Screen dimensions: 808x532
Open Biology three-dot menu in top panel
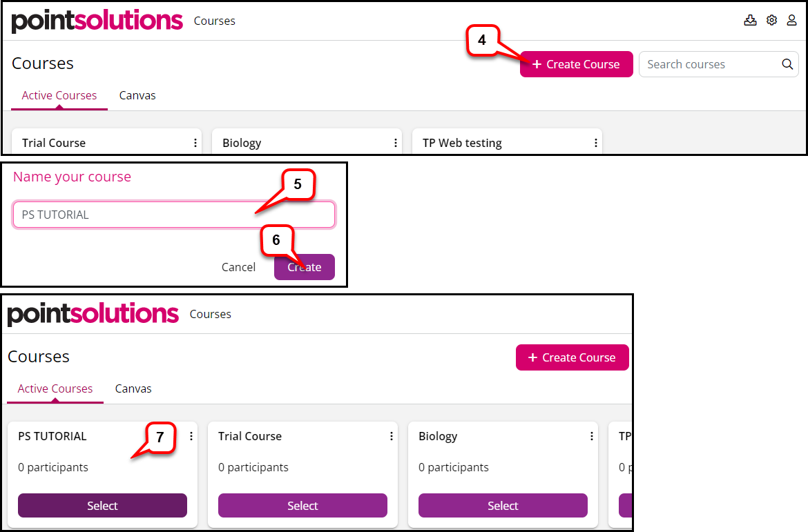[395, 143]
